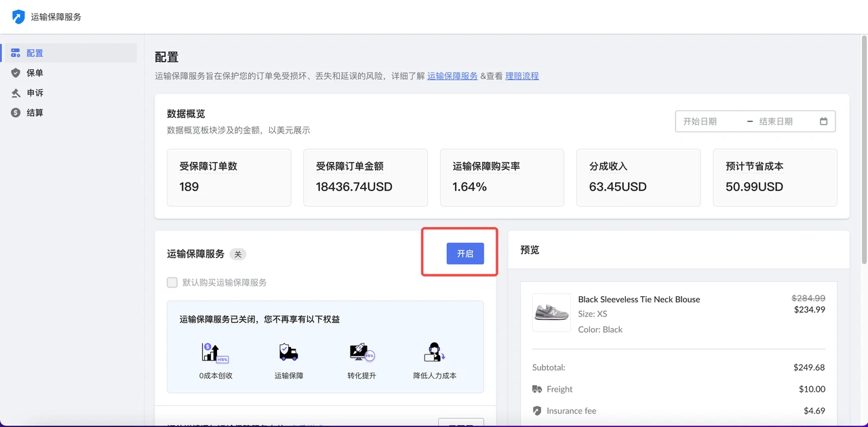This screenshot has height=427, width=868.
Task: Click the product sneaker thumbnail in preview
Action: [x=551, y=313]
